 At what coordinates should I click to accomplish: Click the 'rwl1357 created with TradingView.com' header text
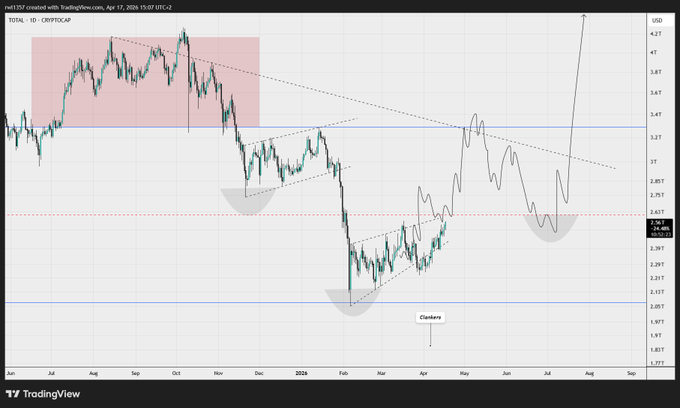[x=54, y=7]
